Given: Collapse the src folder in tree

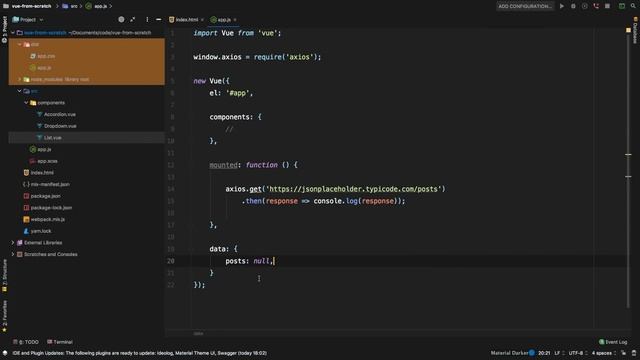Looking at the screenshot, I should (x=20, y=91).
